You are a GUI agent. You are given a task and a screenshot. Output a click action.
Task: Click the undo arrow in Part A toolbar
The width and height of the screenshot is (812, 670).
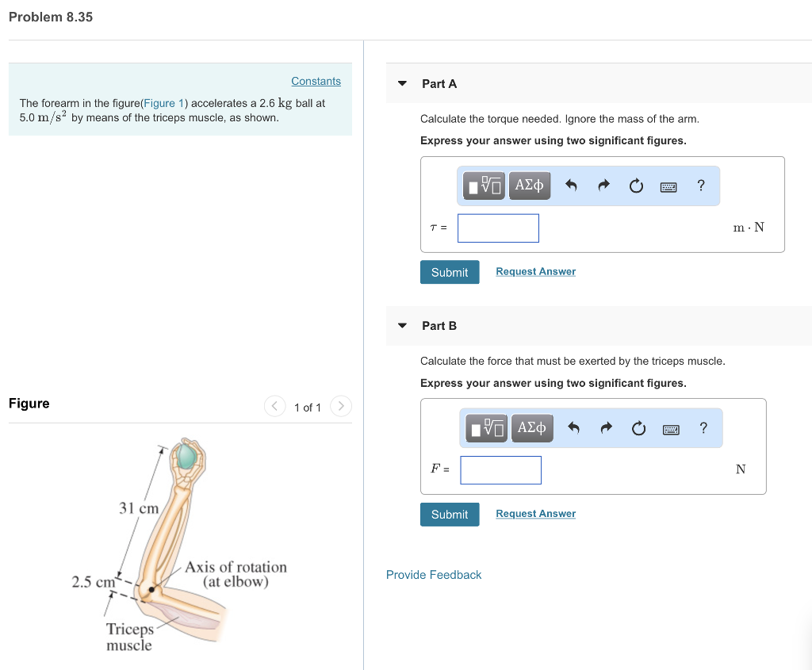(571, 185)
